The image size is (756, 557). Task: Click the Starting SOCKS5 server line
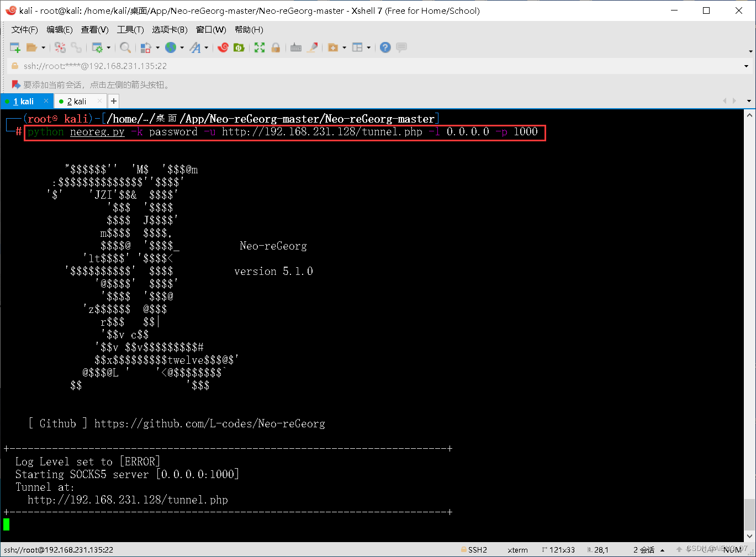click(x=127, y=474)
